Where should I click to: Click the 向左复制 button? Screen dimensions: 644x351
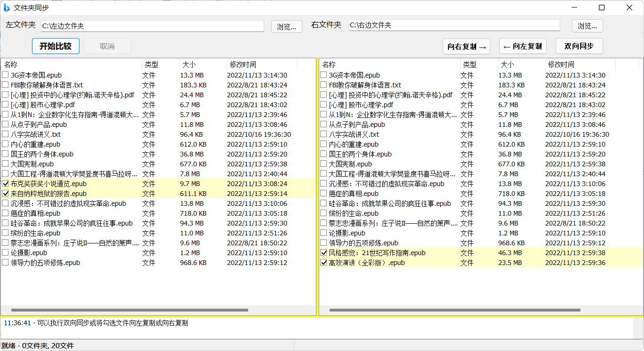[x=523, y=47]
